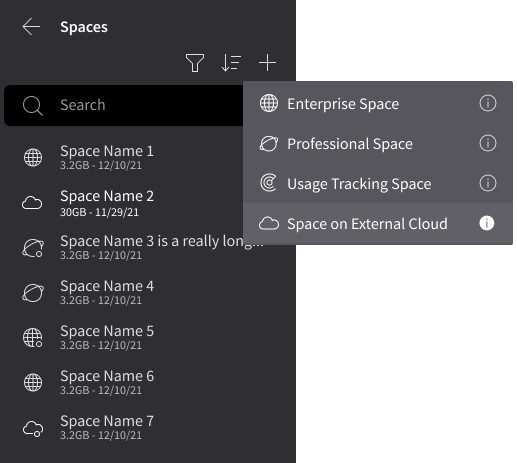Image resolution: width=517 pixels, height=463 pixels.
Task: Choose Space on External Cloud menu entry
Action: (378, 224)
